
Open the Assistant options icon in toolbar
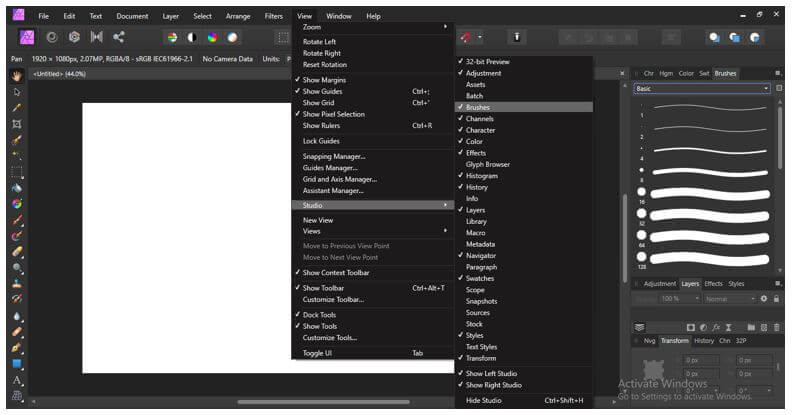[516, 37]
